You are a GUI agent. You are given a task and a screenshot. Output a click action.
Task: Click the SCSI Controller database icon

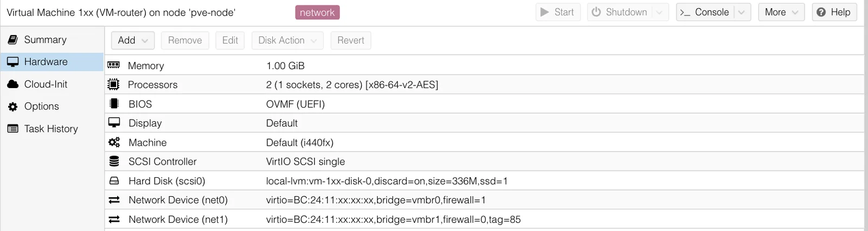click(114, 161)
